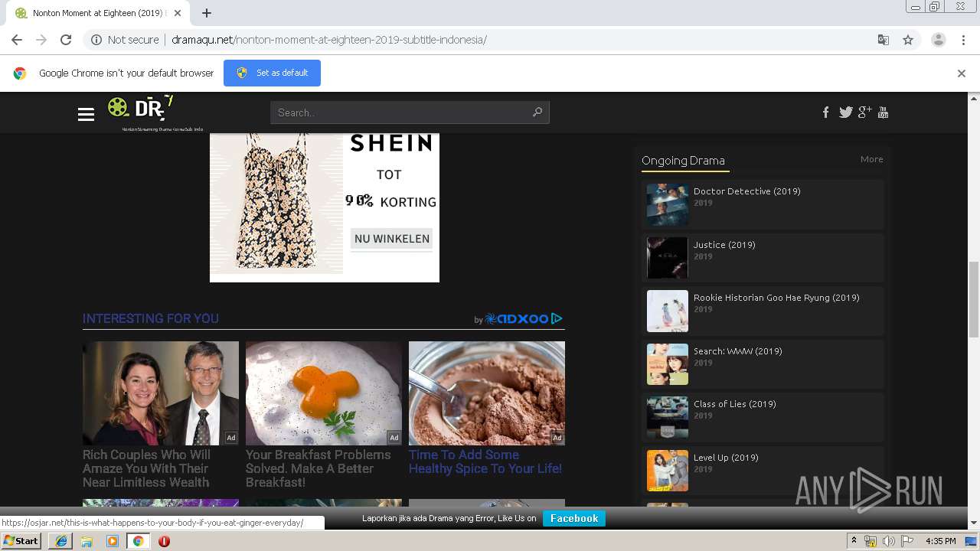Open the YouTube icon in header
Image resolution: width=980 pixels, height=551 pixels.
(x=883, y=112)
